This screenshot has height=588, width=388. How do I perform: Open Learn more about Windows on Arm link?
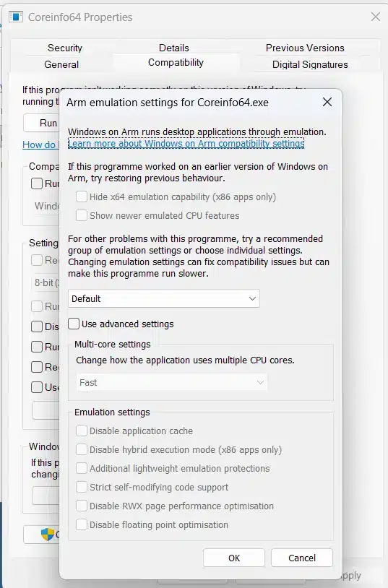click(186, 144)
